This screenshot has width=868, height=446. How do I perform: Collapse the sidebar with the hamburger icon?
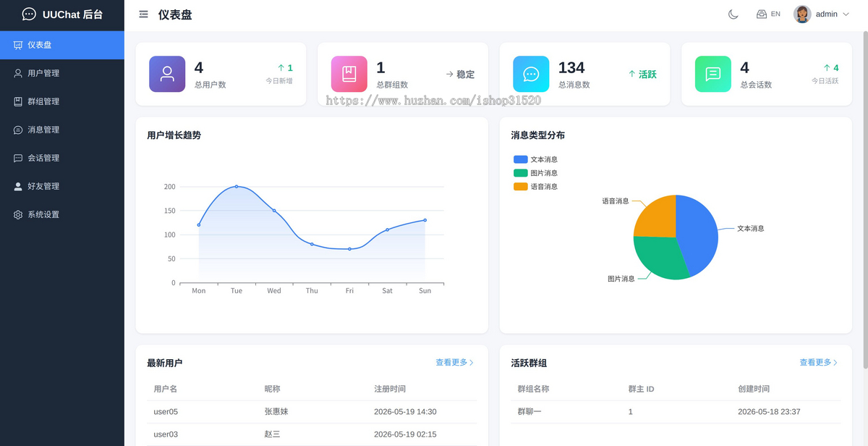[143, 14]
